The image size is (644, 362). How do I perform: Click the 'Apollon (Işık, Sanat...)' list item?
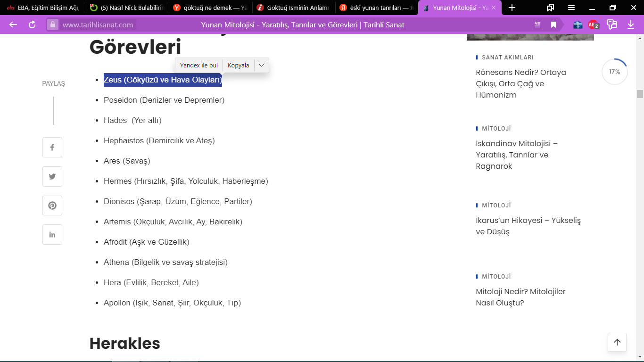click(x=172, y=303)
